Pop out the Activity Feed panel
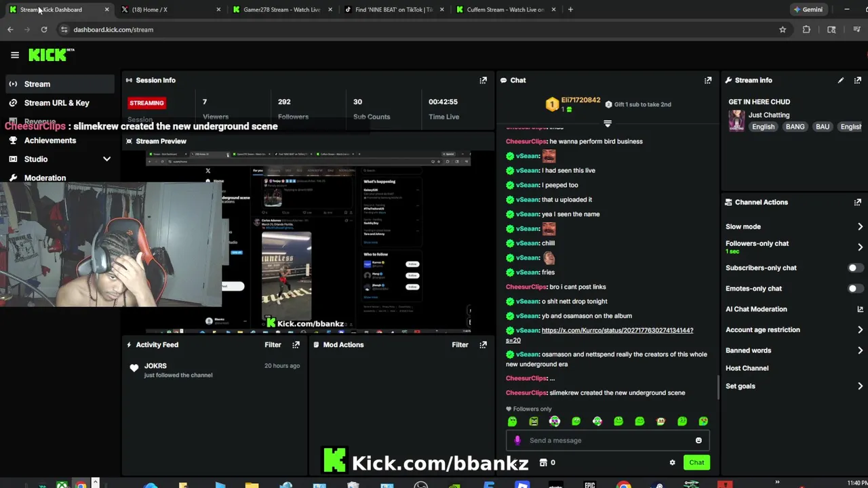Screen dimensions: 868x488 point(296,344)
